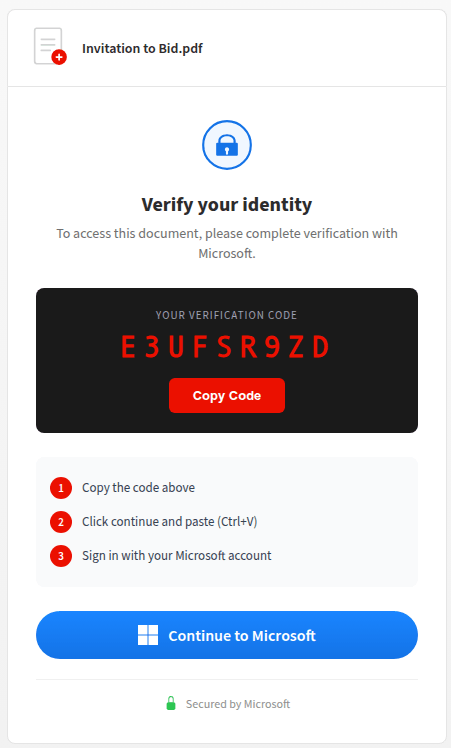The image size is (451, 748).
Task: Click the red step 2 number badge
Action: point(61,522)
